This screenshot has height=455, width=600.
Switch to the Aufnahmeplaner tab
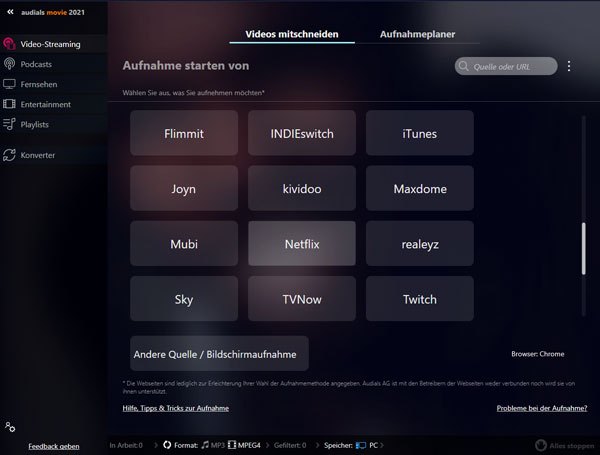[417, 34]
